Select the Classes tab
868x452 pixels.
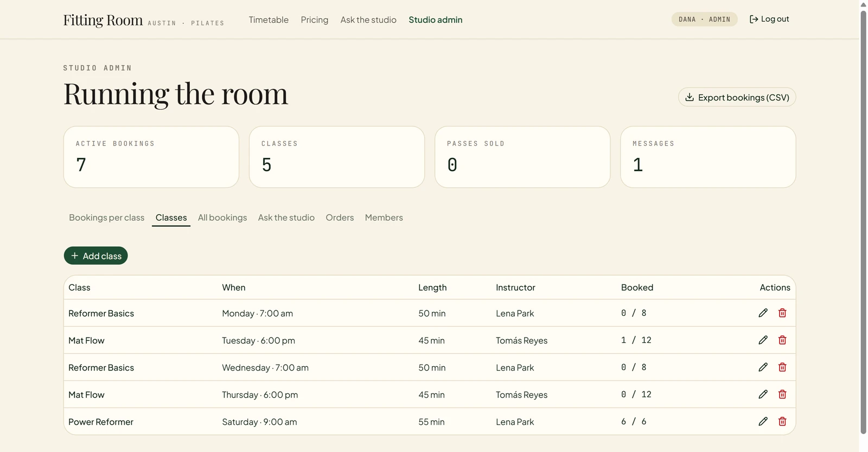(x=171, y=218)
